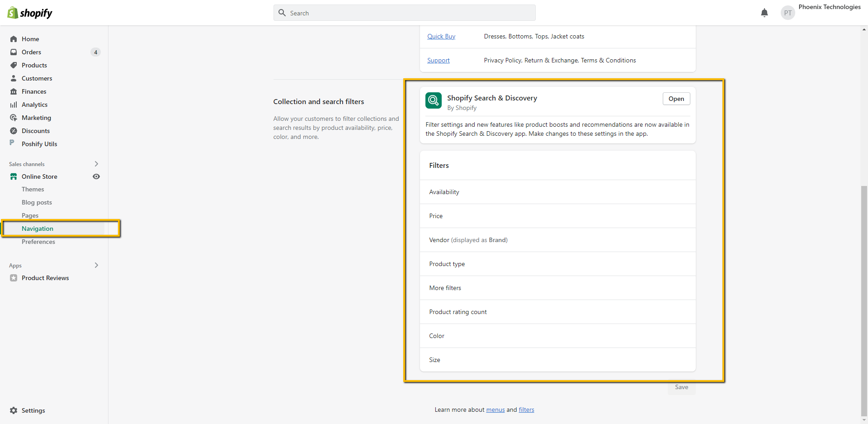Click the Shopify logo

tap(30, 13)
